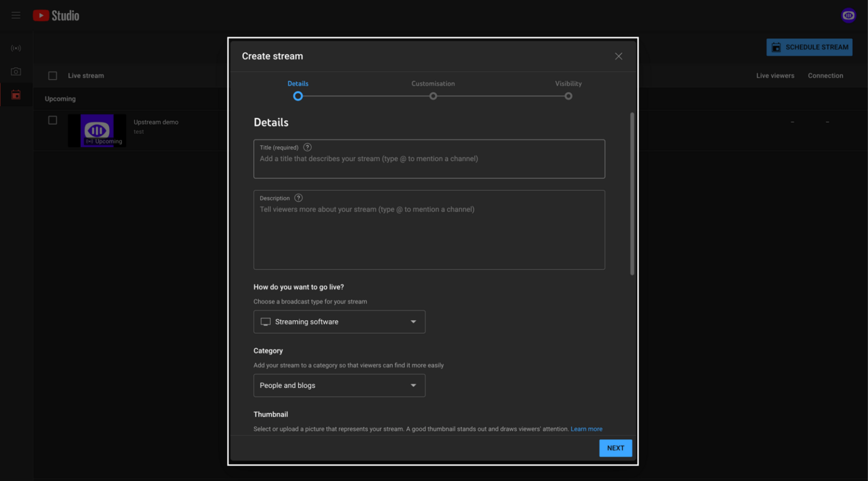
Task: Open the People and blogs category dropdown
Action: click(339, 386)
